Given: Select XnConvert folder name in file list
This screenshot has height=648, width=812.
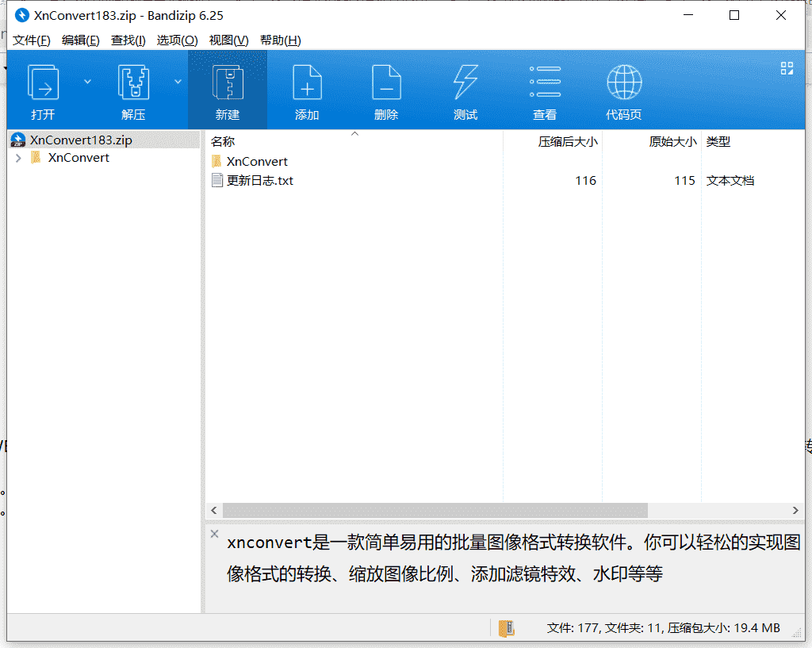Looking at the screenshot, I should [257, 162].
